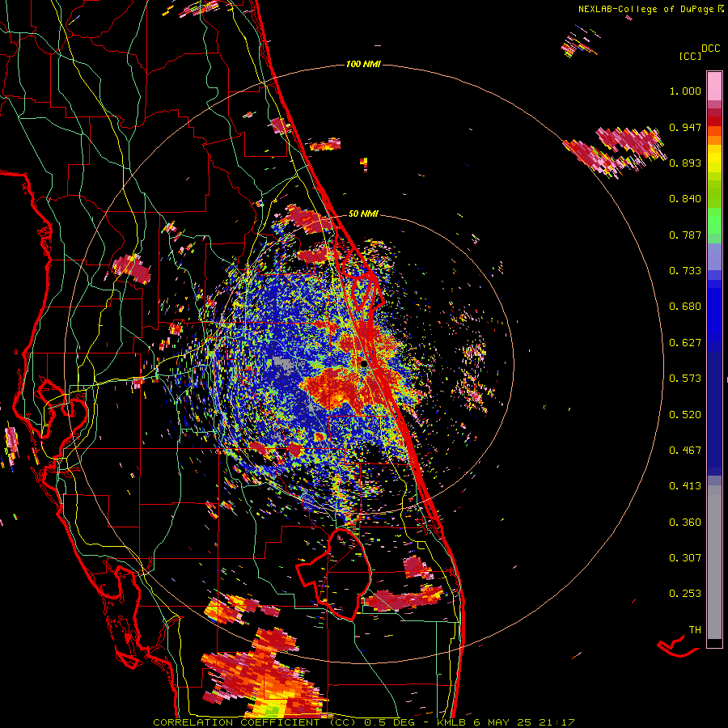Click the 0.787 legend value
The width and height of the screenshot is (728, 728).
(x=685, y=235)
